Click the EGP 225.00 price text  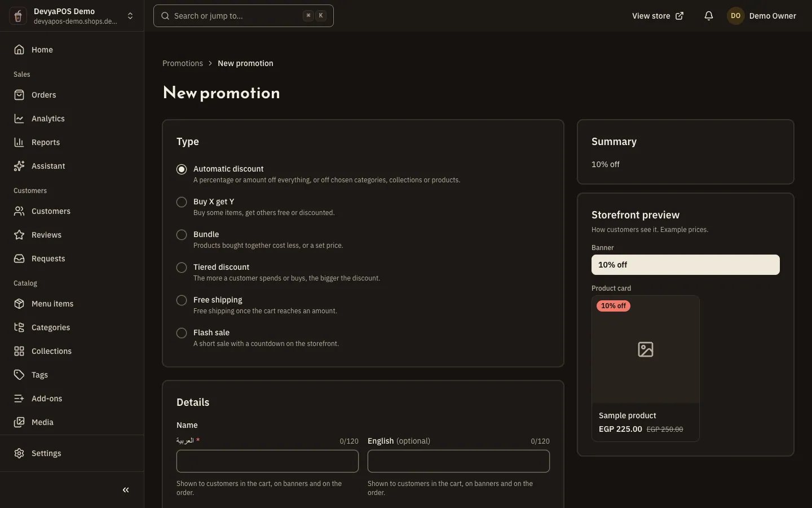click(620, 429)
